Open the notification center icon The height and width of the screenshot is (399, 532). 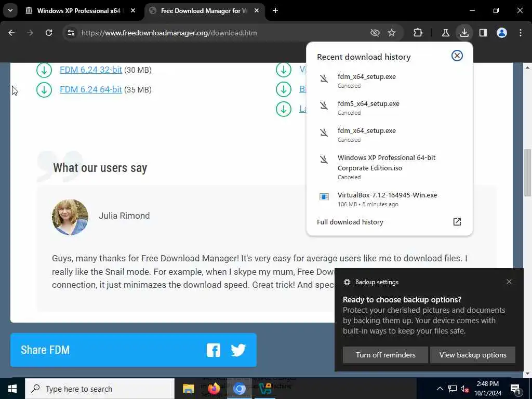pos(516,389)
